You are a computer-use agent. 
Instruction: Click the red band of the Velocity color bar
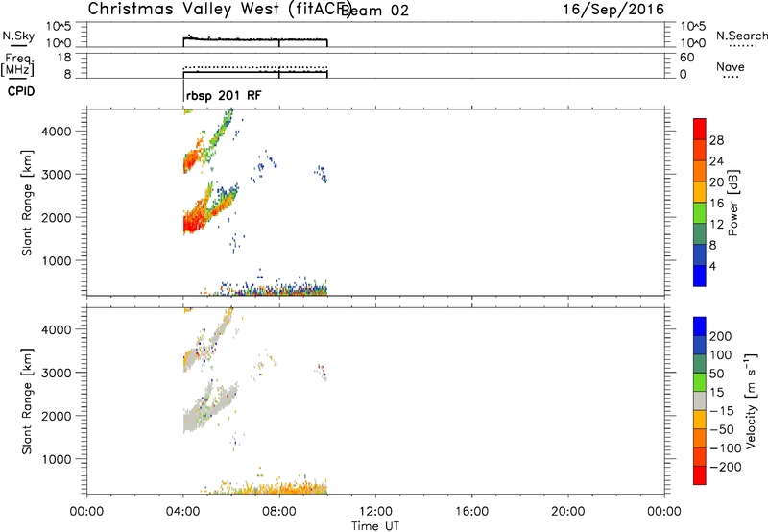700,475
